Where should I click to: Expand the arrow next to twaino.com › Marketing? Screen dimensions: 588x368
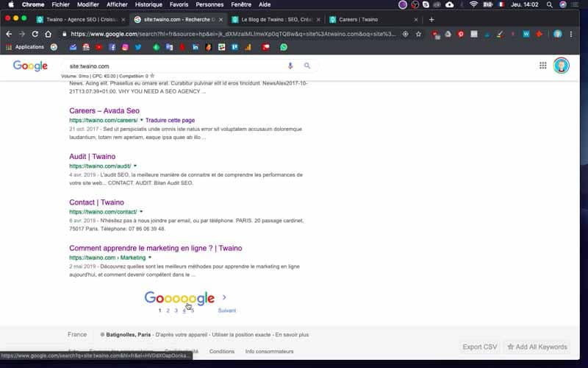click(150, 258)
